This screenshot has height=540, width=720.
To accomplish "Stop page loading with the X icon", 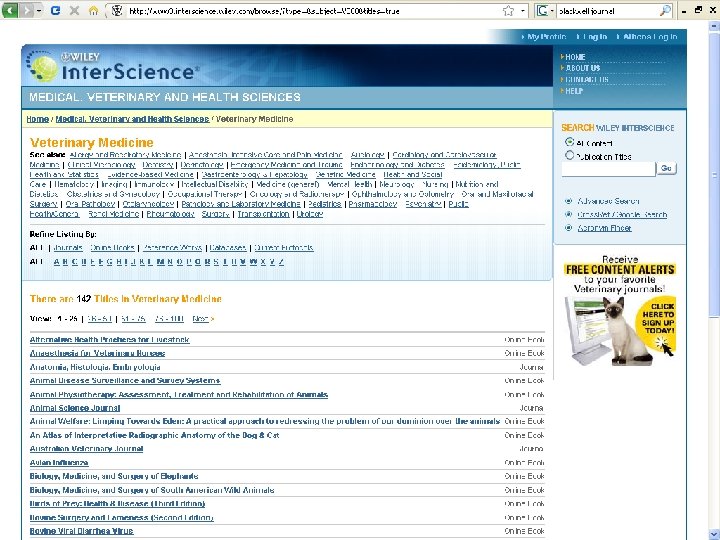I will (74, 10).
